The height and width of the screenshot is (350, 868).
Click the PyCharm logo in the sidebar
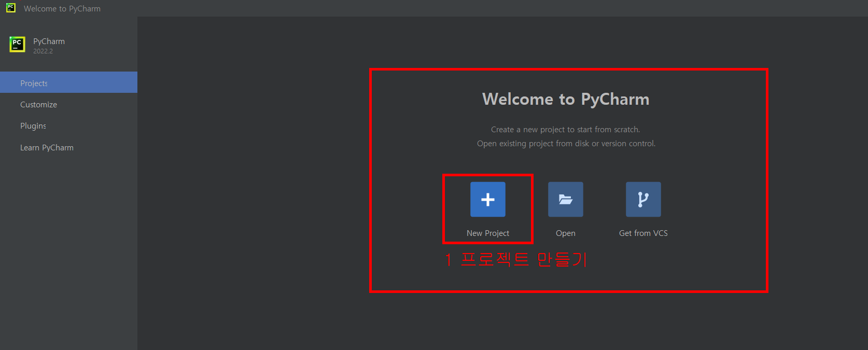17,45
